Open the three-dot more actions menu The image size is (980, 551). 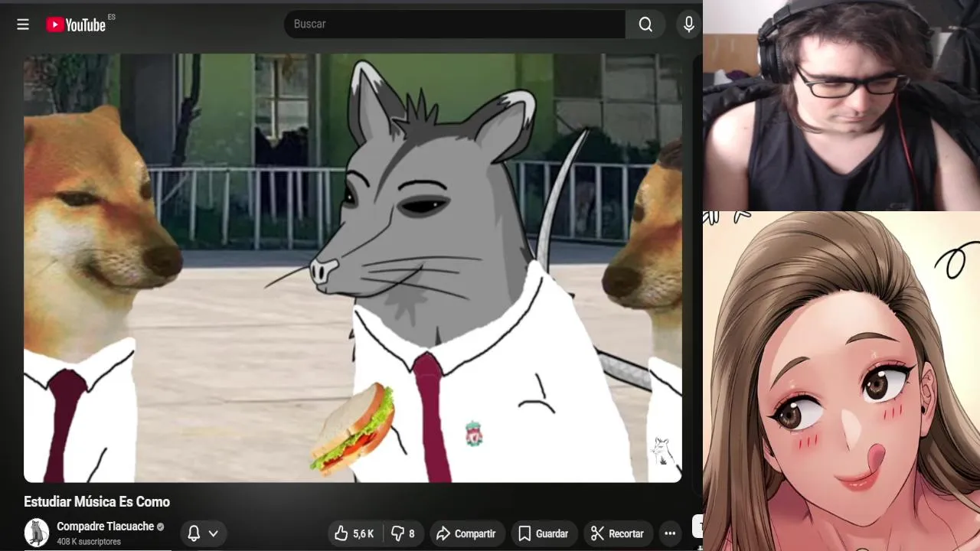click(x=670, y=533)
